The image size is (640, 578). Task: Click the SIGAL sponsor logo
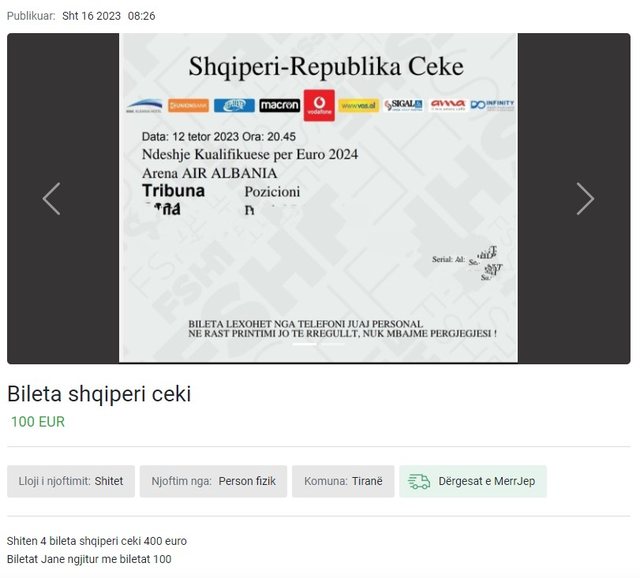pyautogui.click(x=403, y=105)
